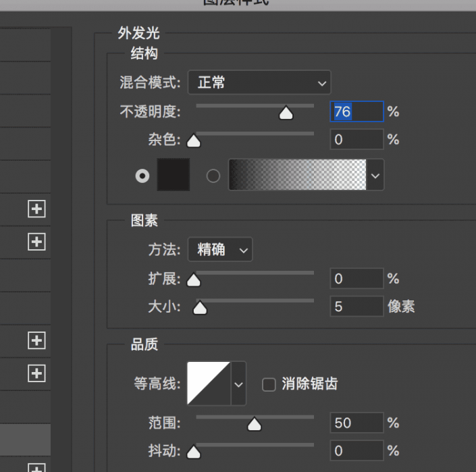Click the 范围 field showing 50
The image size is (476, 472).
click(356, 423)
